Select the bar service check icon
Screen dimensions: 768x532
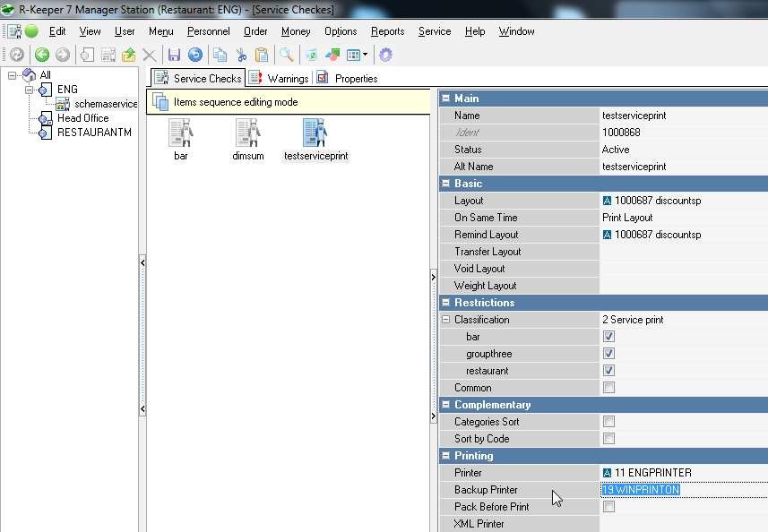coord(181,134)
